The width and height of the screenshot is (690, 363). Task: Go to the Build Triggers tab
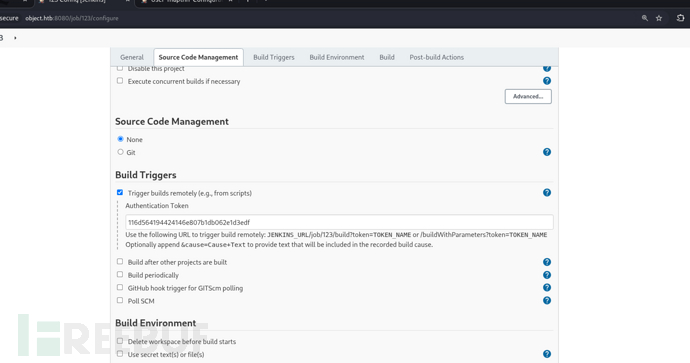[274, 57]
